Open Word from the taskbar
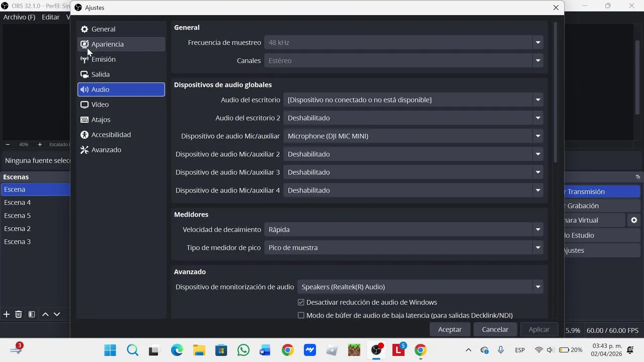644x362 pixels. click(265, 350)
